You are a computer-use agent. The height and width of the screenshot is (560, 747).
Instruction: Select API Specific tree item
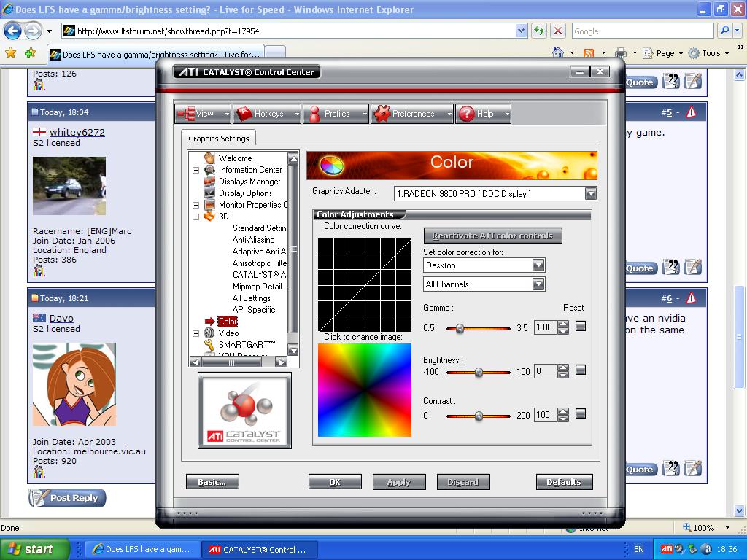[x=254, y=309]
